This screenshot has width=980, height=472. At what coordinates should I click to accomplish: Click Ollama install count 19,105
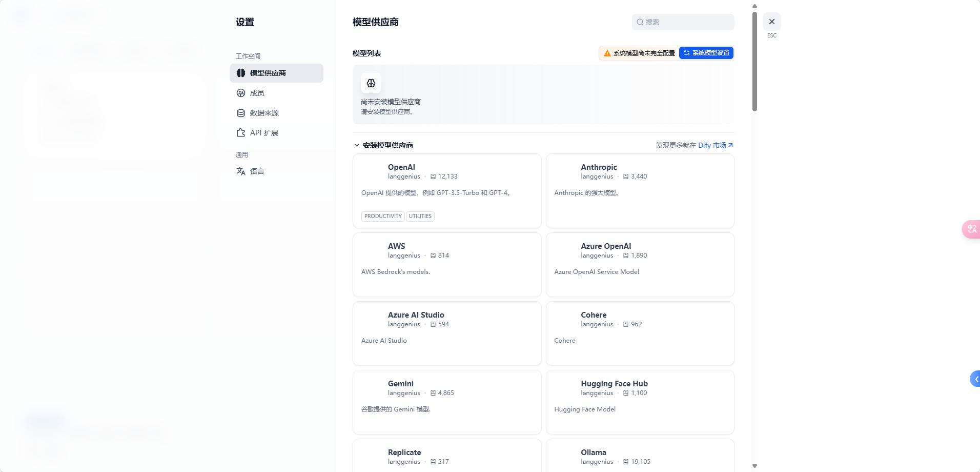pyautogui.click(x=637, y=462)
